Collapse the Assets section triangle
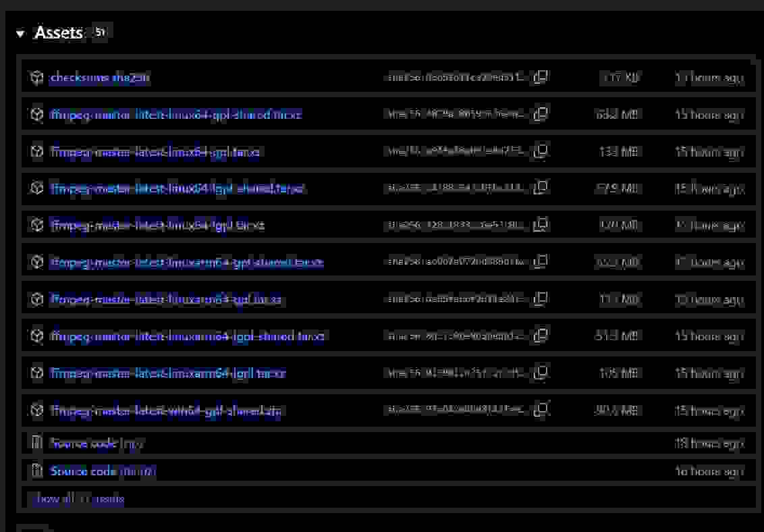The height and width of the screenshot is (532, 764). pos(20,34)
